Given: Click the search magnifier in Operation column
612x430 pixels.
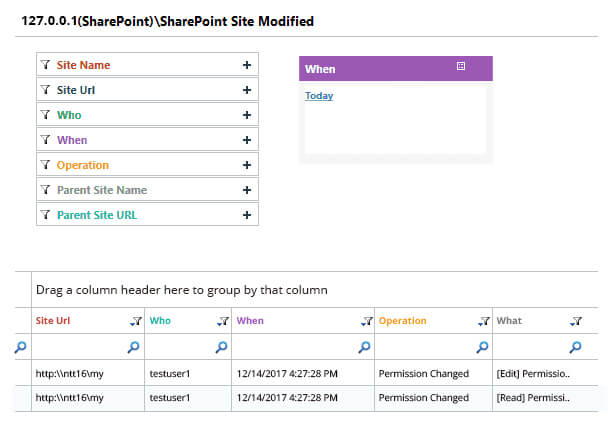Looking at the screenshot, I should coord(482,346).
